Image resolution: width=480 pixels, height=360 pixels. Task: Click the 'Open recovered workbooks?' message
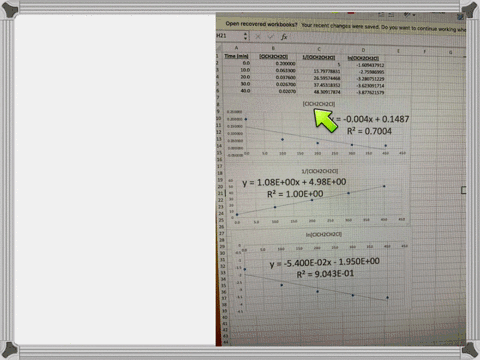click(x=261, y=24)
